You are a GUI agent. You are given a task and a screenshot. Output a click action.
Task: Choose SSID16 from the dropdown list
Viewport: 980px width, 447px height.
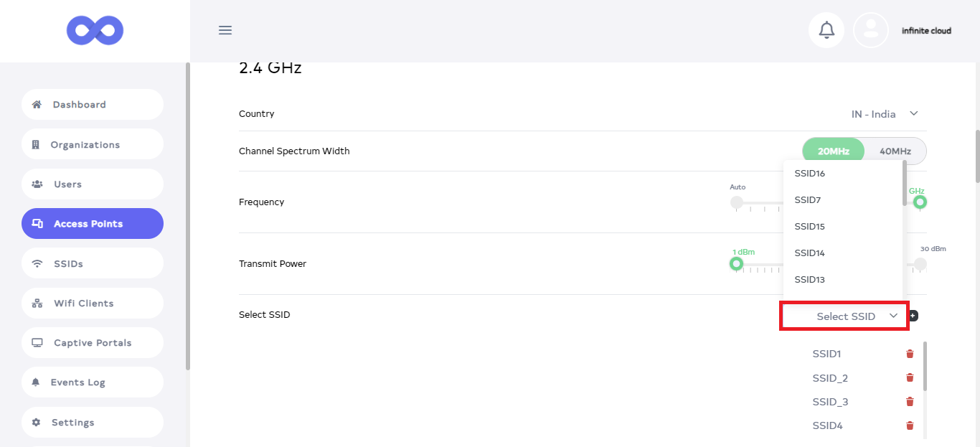click(x=810, y=174)
